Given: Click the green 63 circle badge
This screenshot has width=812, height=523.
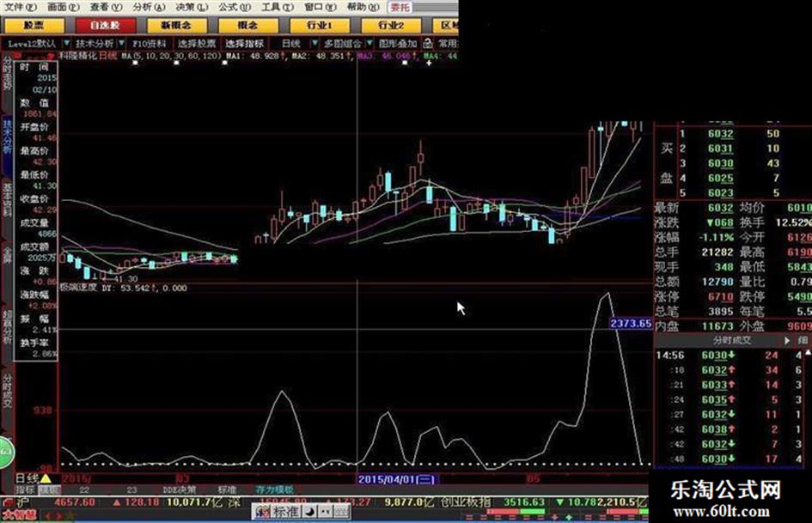Looking at the screenshot, I should (x=6, y=453).
